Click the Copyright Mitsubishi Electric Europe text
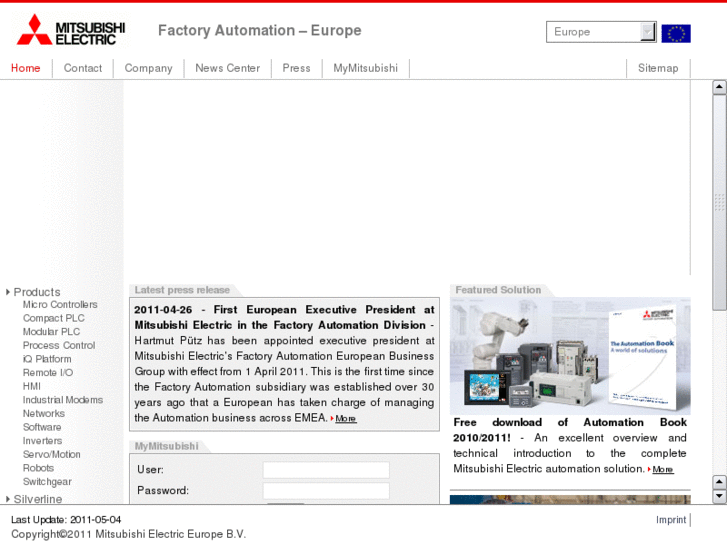Image resolution: width=727 pixels, height=545 pixels. click(128, 534)
